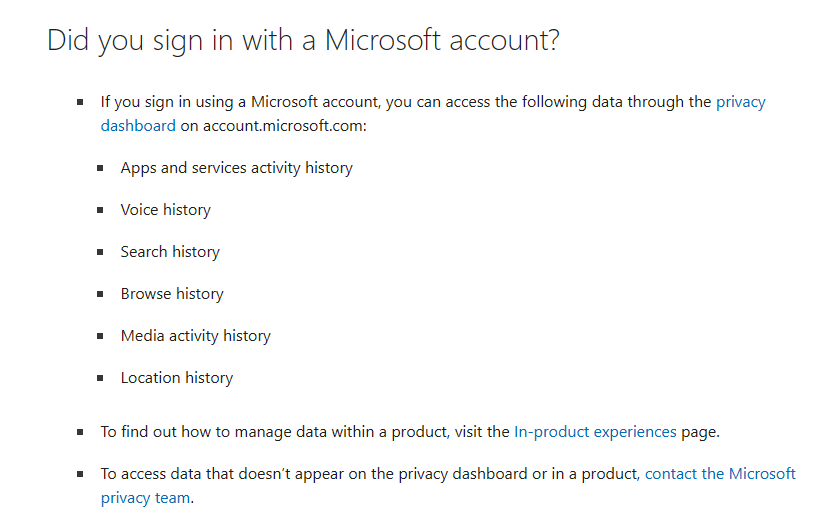Select the 'Browse history' list item text
This screenshot has height=528, width=838.
pyautogui.click(x=172, y=294)
